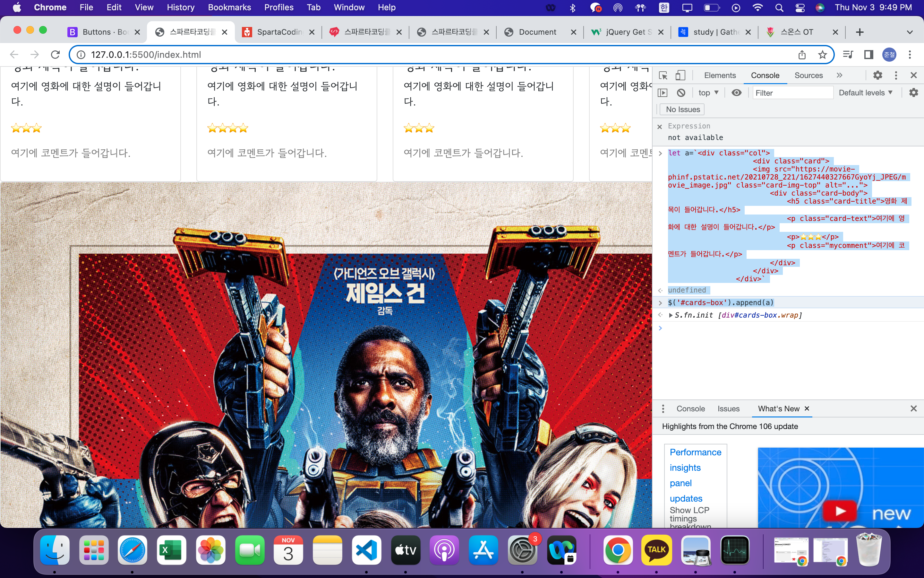Viewport: 924px width, 578px height.
Task: Open the Chrome profile avatar
Action: pos(889,55)
